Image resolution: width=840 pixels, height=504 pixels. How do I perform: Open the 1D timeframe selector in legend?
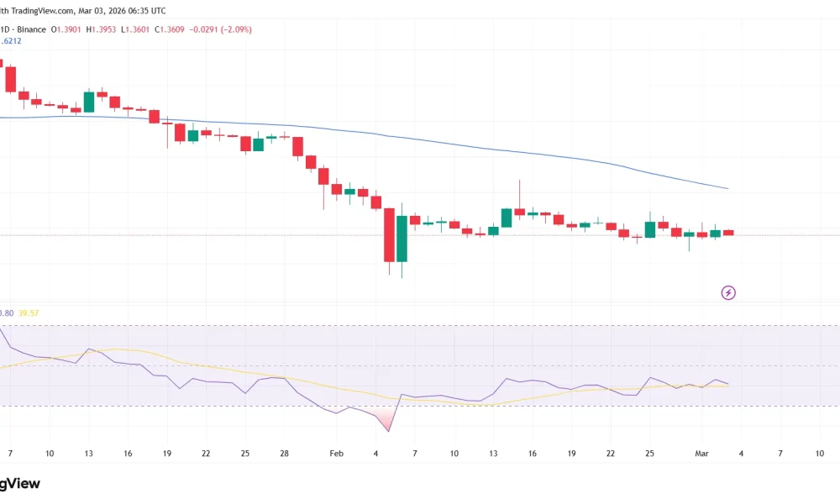coord(5,28)
